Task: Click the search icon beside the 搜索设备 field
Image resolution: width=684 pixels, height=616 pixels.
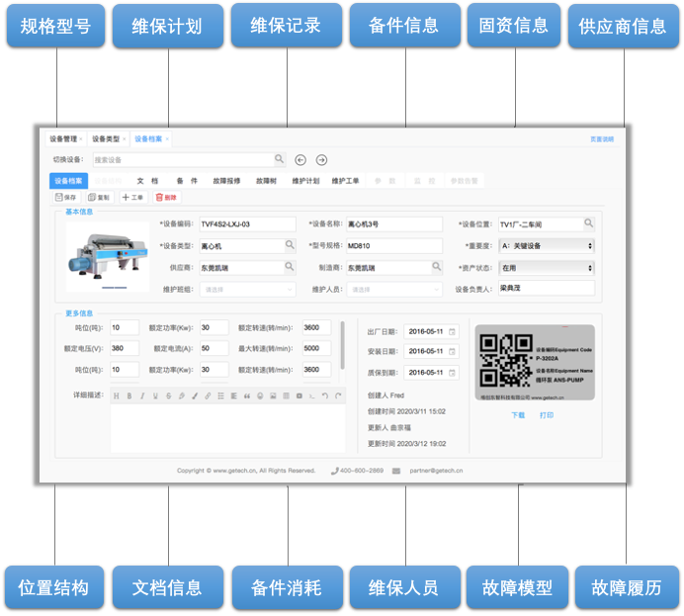Action: (x=280, y=159)
